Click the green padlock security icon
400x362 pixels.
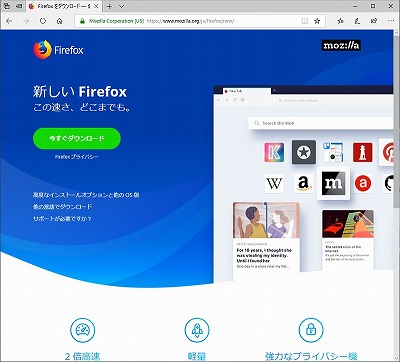tap(82, 21)
